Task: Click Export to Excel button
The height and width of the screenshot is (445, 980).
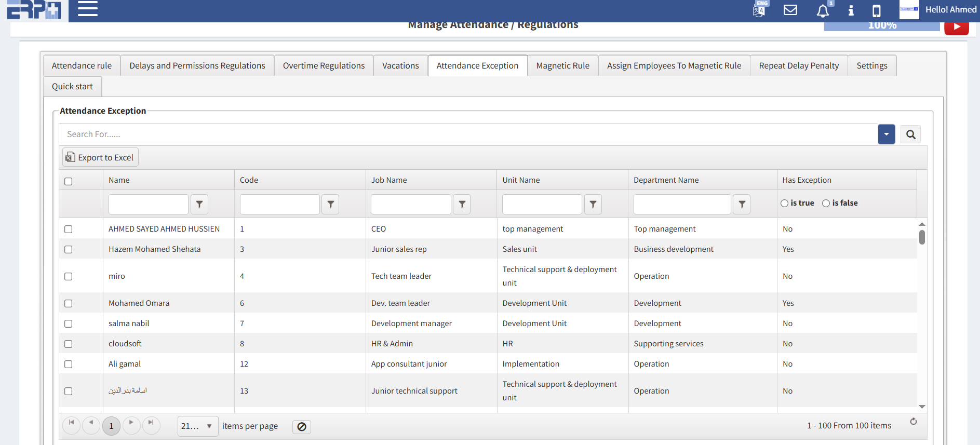Action: pyautogui.click(x=100, y=157)
